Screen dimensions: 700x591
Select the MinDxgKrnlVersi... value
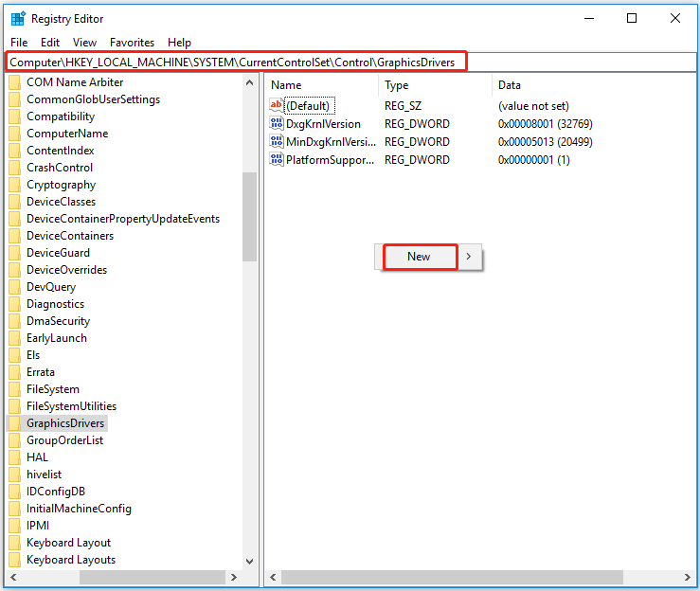(x=331, y=141)
